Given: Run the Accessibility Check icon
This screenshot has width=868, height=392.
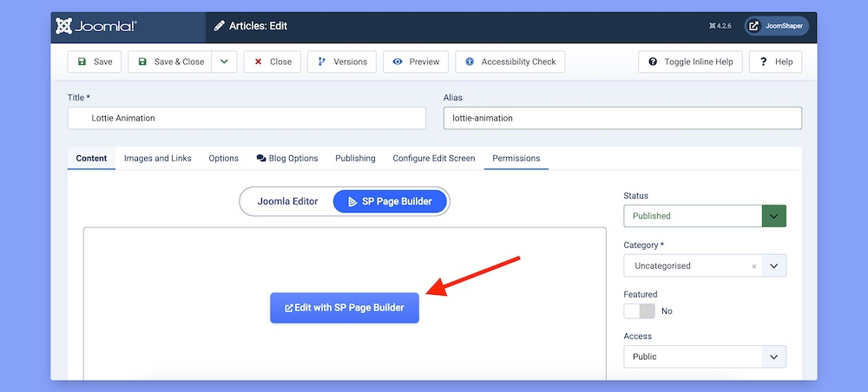Looking at the screenshot, I should [x=470, y=62].
